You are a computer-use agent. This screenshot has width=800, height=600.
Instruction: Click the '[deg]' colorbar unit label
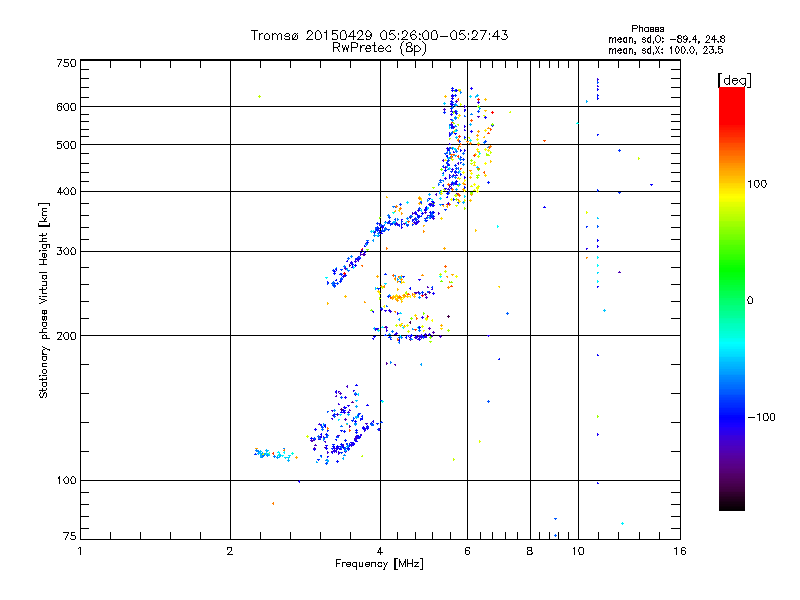(734, 80)
